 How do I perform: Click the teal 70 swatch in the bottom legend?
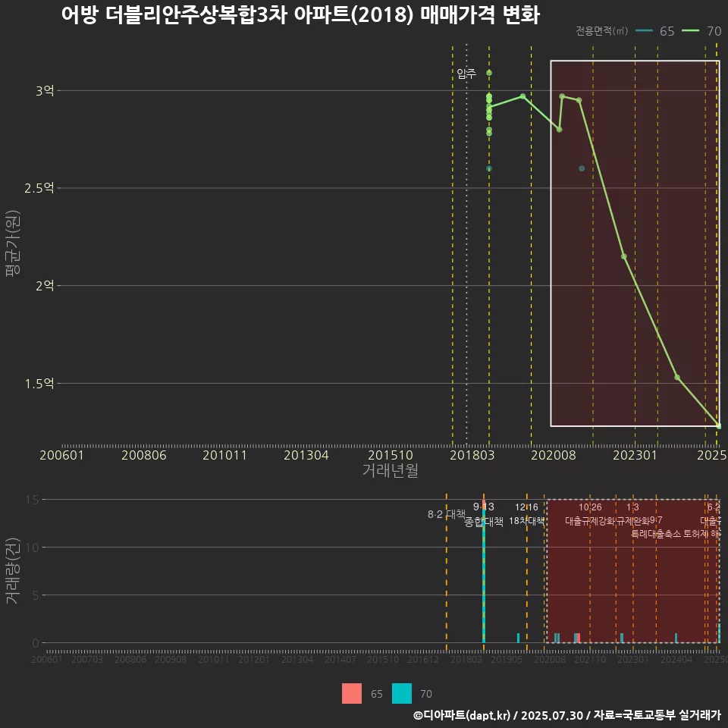click(402, 693)
